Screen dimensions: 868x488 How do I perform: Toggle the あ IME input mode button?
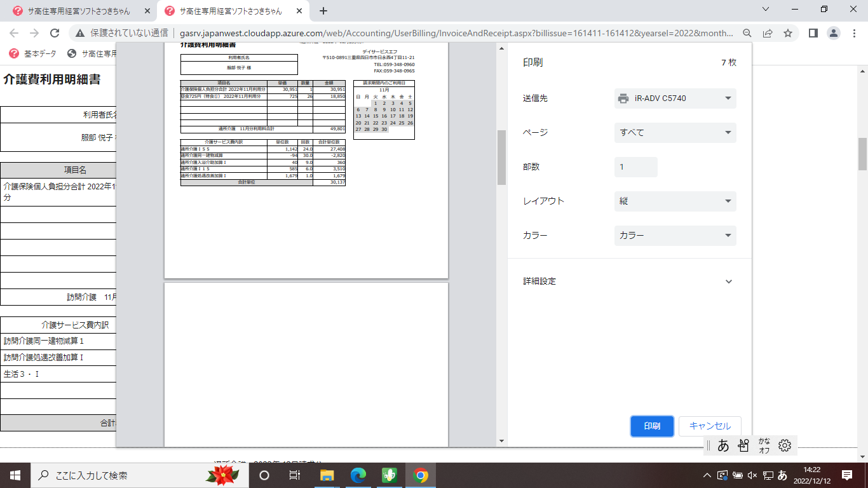[x=723, y=445]
